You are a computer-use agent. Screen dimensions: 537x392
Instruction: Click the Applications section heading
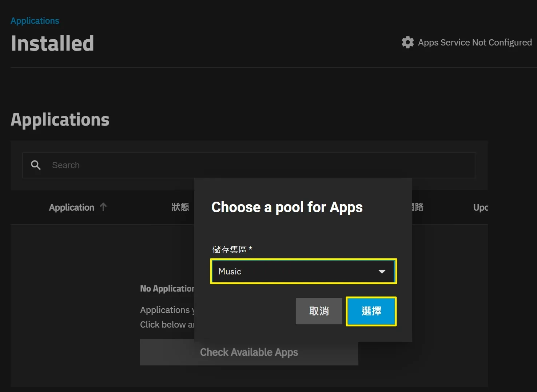click(60, 120)
